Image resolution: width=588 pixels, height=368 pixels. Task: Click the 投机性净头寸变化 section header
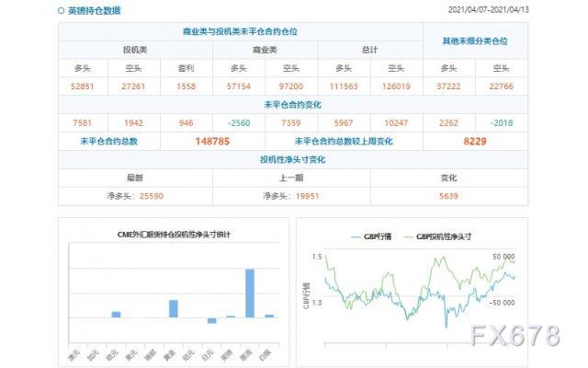(x=293, y=159)
